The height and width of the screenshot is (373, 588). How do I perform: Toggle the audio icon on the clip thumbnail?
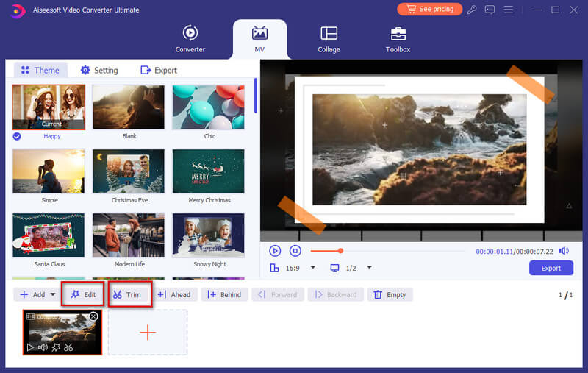point(43,347)
